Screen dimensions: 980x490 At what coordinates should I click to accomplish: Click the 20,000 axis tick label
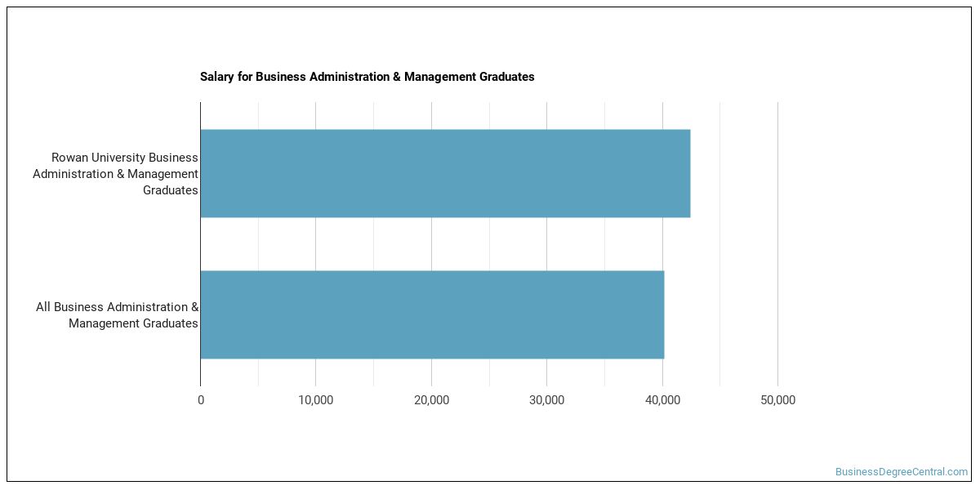point(431,400)
